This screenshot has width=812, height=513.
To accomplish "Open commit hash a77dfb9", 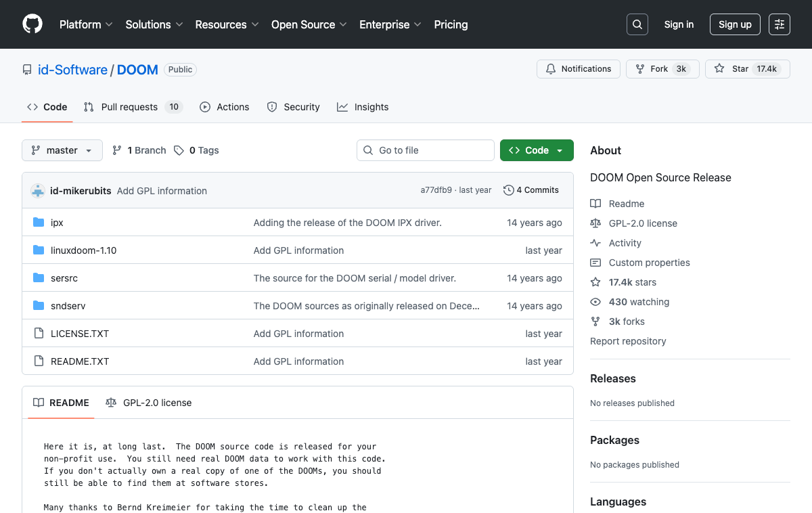I will (x=436, y=190).
